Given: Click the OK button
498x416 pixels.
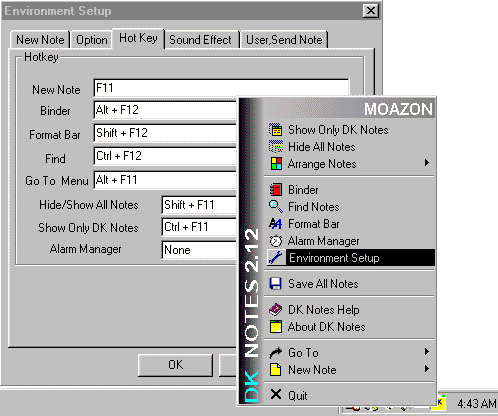Looking at the screenshot, I should point(175,365).
